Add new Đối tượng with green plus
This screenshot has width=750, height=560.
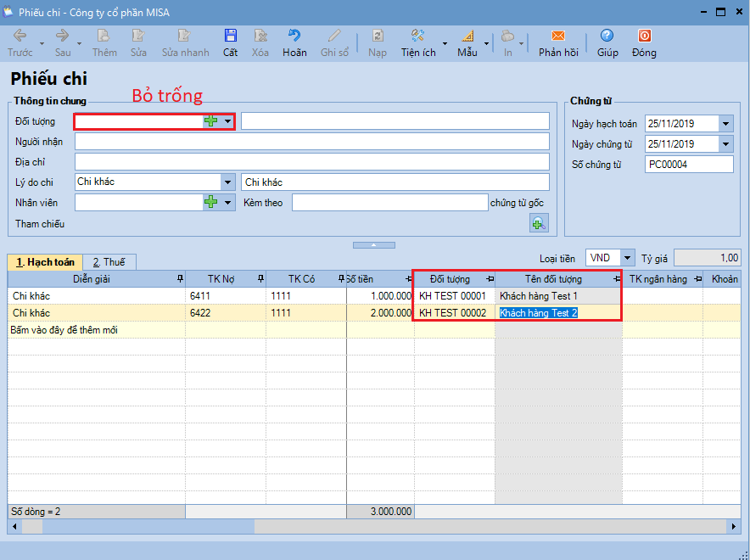tap(211, 121)
